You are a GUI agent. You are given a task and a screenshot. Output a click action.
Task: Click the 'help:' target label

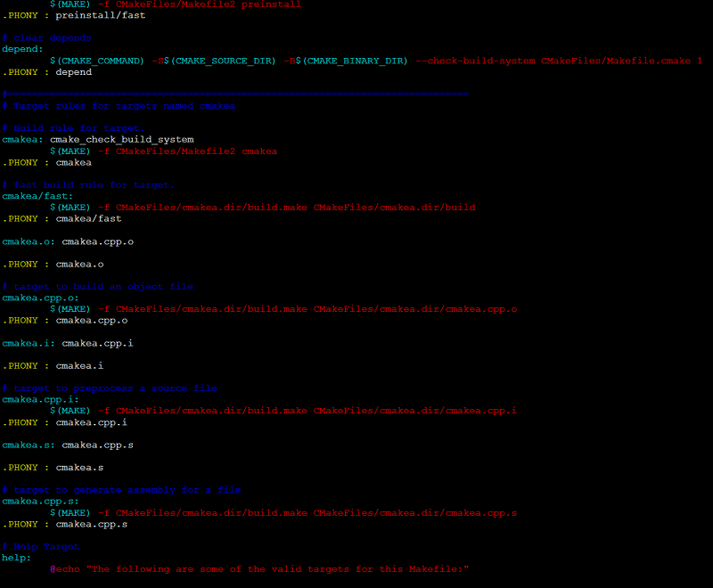click(16, 558)
